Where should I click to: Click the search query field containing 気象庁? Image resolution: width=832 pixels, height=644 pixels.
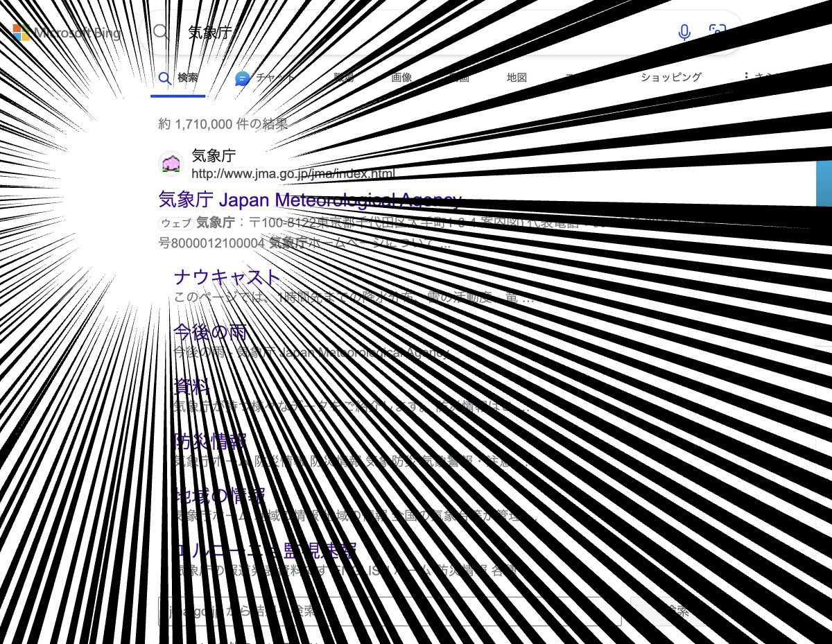(x=416, y=32)
